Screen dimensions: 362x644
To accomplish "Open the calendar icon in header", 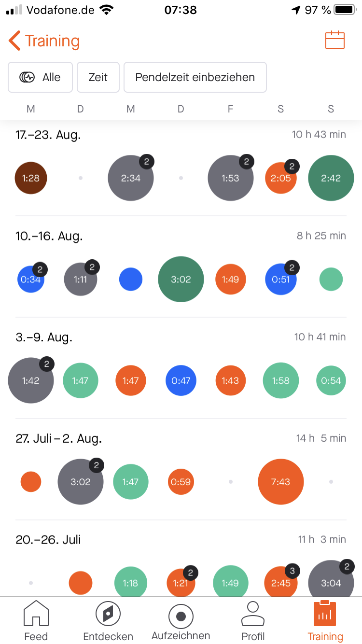I will 335,40.
